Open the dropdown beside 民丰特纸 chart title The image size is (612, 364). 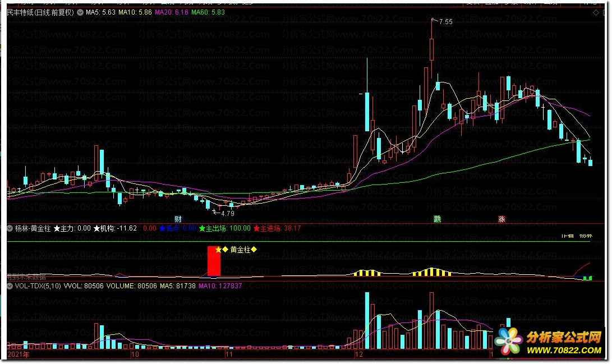click(80, 12)
